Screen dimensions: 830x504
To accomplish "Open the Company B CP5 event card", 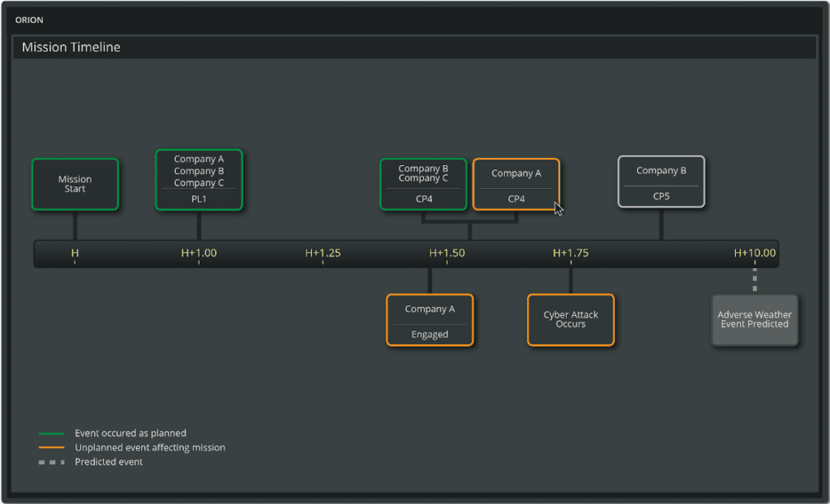I will coord(661,182).
